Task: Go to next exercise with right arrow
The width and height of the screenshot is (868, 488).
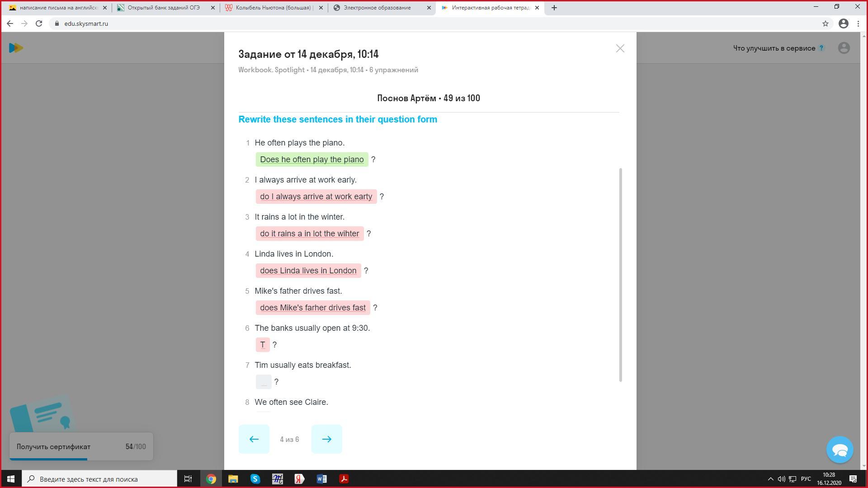Action: tap(326, 439)
